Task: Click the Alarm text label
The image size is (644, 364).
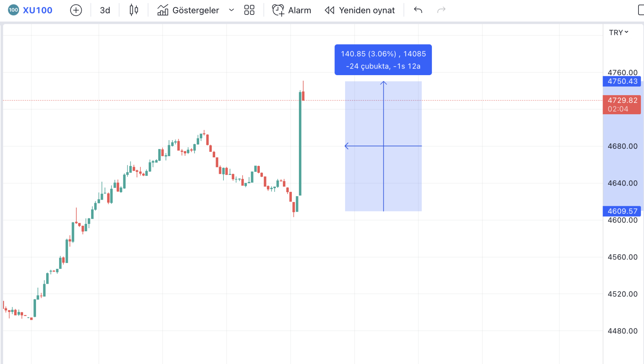Action: 299,10
